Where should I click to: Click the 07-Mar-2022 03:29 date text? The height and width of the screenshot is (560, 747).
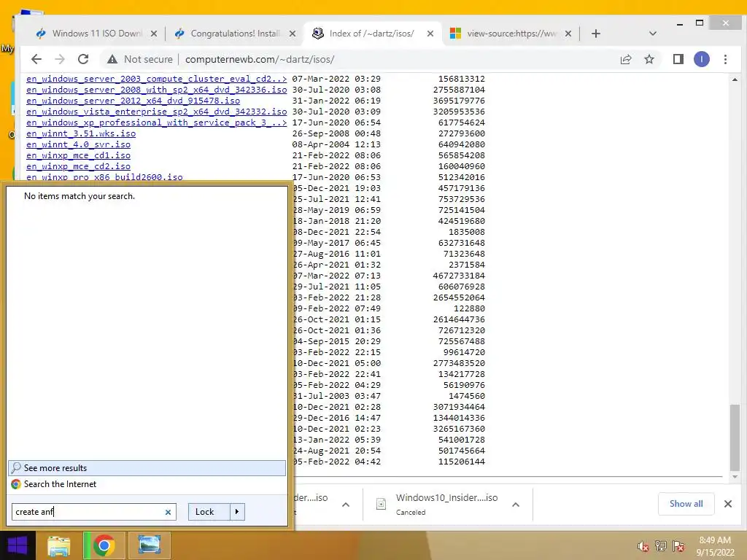click(x=336, y=79)
